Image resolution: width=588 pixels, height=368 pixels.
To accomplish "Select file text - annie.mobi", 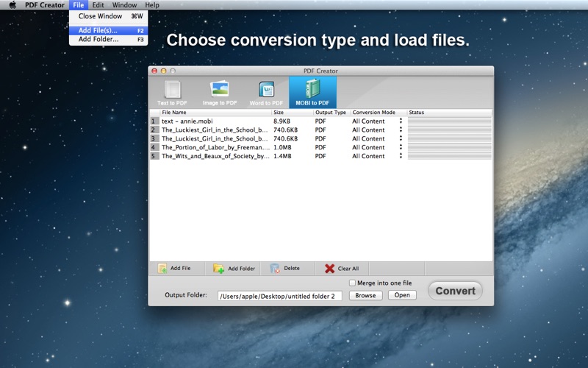I will (187, 121).
